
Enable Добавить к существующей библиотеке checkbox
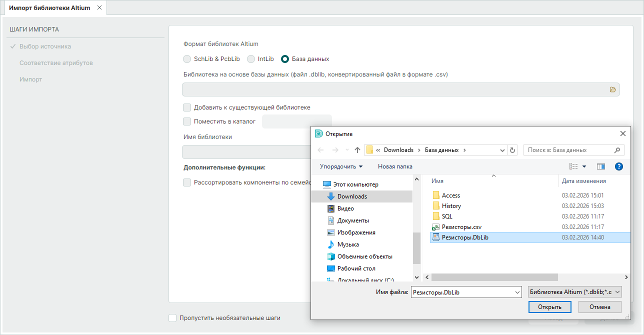[x=187, y=107]
